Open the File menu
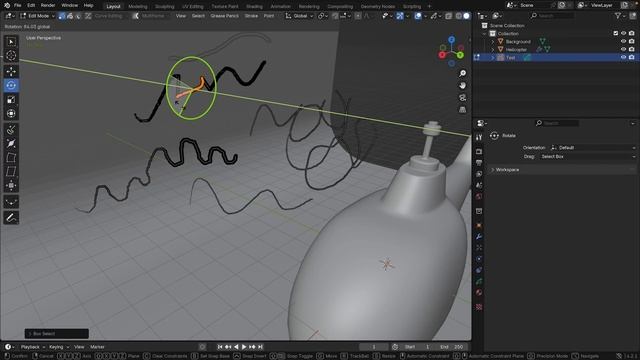Viewport: 640px width, 360px height. point(18,5)
